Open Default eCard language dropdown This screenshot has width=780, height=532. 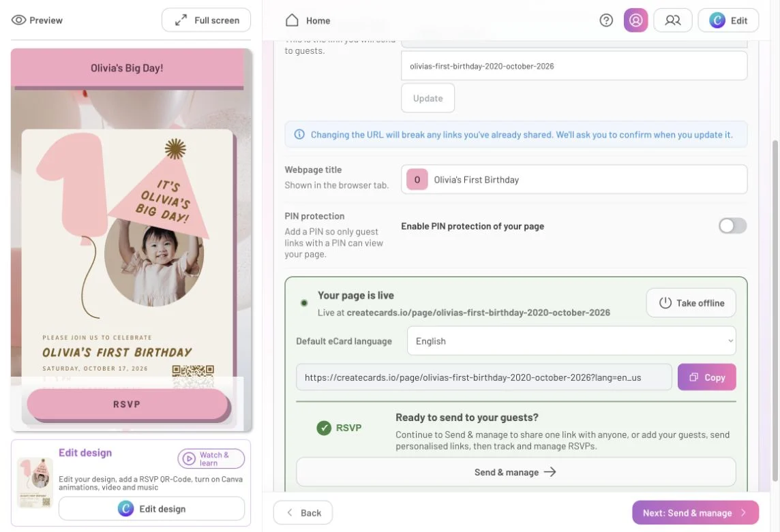click(571, 341)
